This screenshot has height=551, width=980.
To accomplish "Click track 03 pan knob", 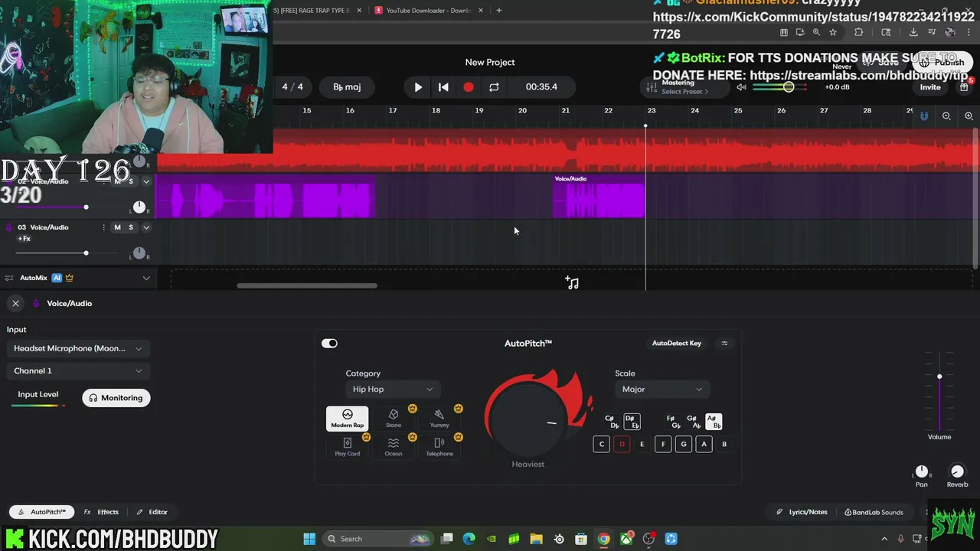I will click(x=139, y=253).
